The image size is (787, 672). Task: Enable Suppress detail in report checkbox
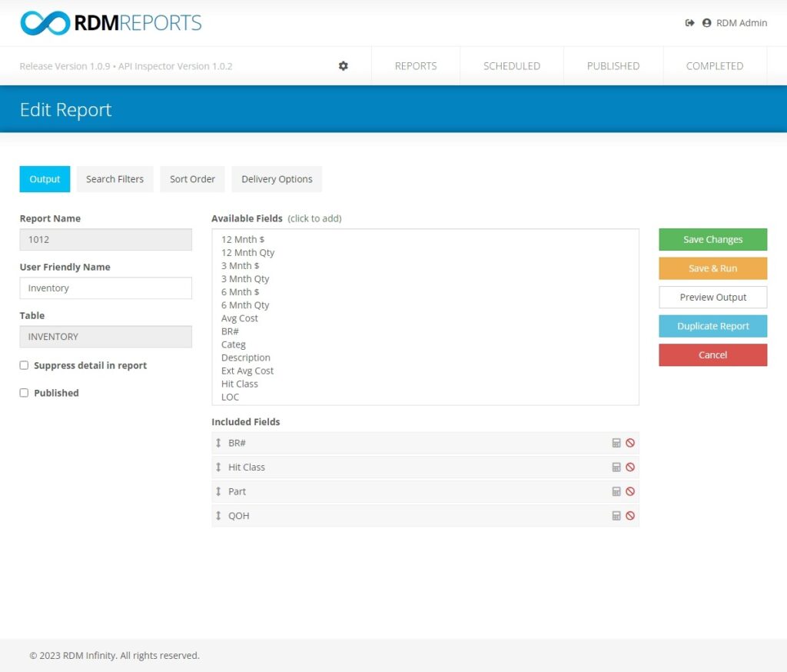[24, 365]
